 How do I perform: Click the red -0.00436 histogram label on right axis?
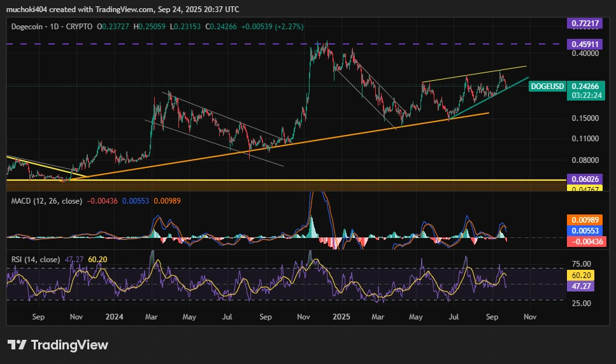[x=584, y=241]
